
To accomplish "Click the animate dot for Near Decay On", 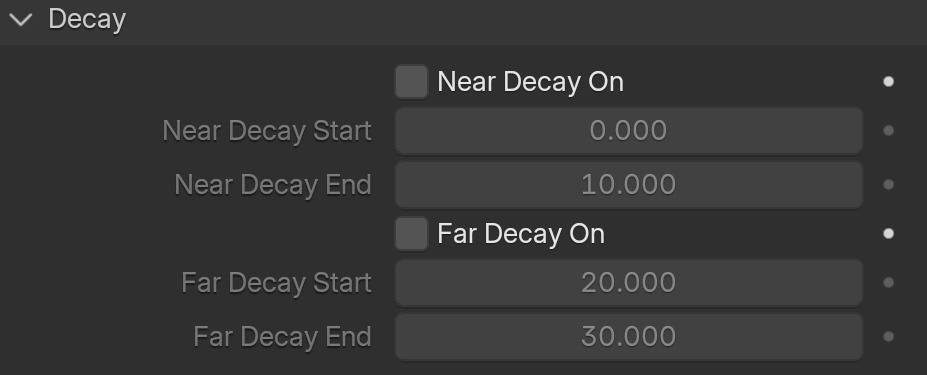I will 888,82.
